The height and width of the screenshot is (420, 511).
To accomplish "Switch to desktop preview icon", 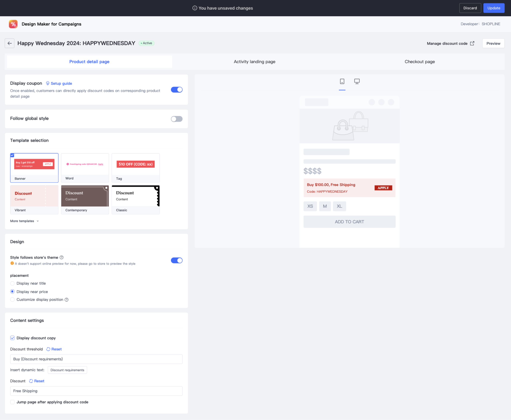I will [x=357, y=81].
